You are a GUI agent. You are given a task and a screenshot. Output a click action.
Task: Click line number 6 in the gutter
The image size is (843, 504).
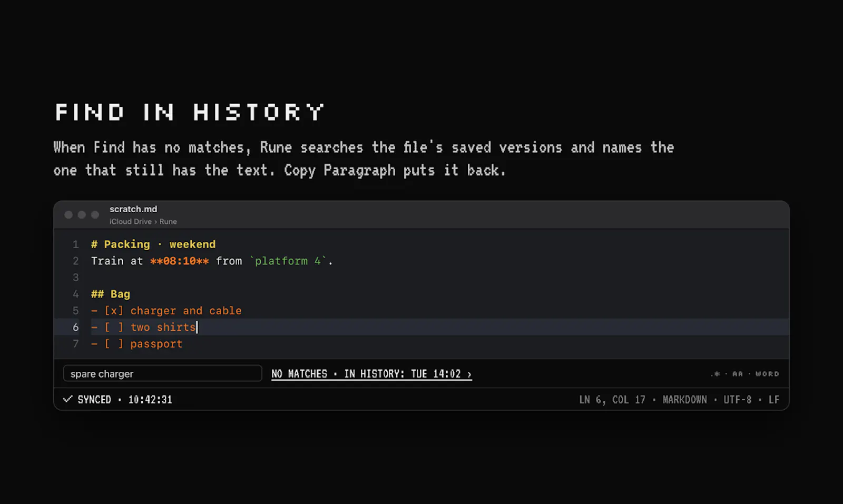coord(75,327)
